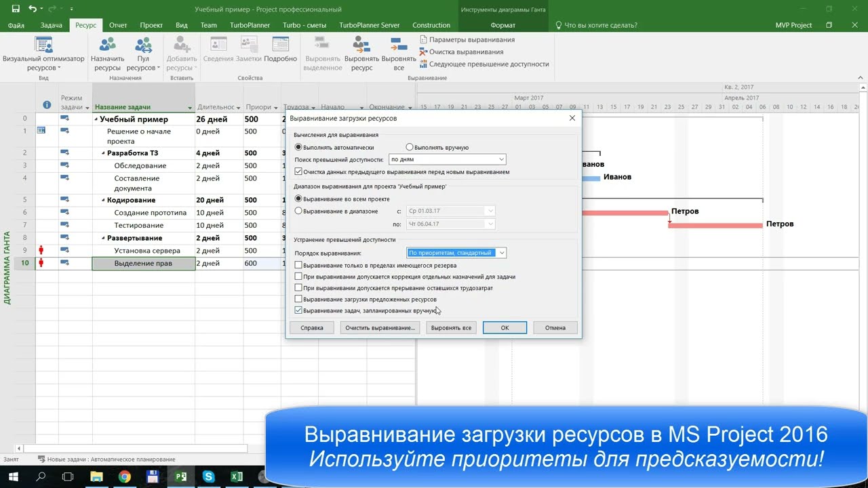Click the Сведения ribbon icon
This screenshot has height=488, width=868.
pyautogui.click(x=218, y=45)
